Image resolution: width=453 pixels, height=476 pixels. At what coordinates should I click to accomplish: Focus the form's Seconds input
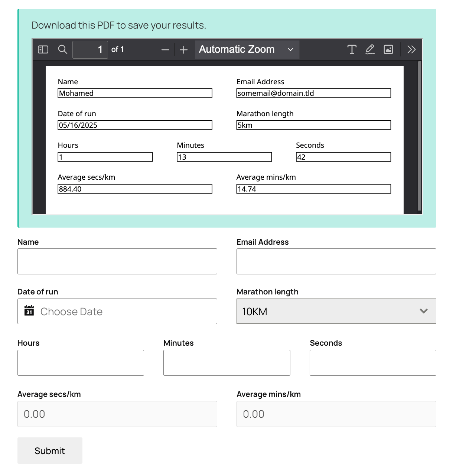373,363
